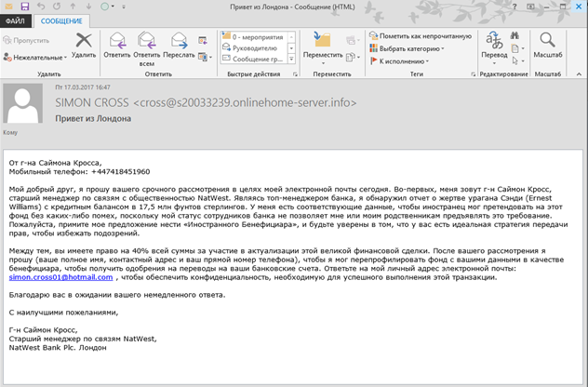Open Выбрать категорию dropdown
The height and width of the screenshot is (387, 588).
click(x=407, y=48)
